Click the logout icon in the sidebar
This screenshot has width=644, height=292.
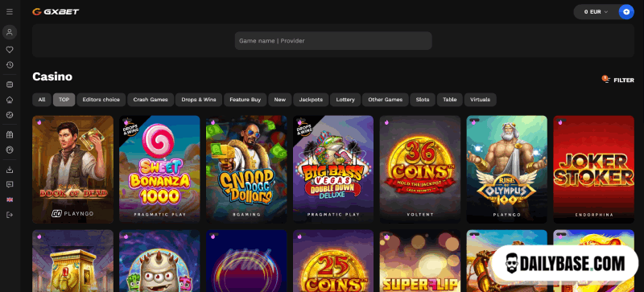tap(10, 215)
